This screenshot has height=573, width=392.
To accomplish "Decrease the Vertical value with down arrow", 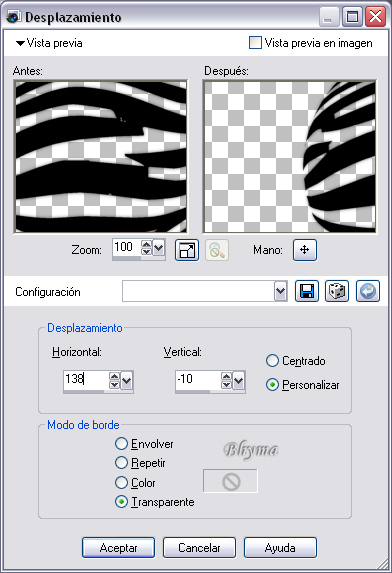I will click(226, 385).
